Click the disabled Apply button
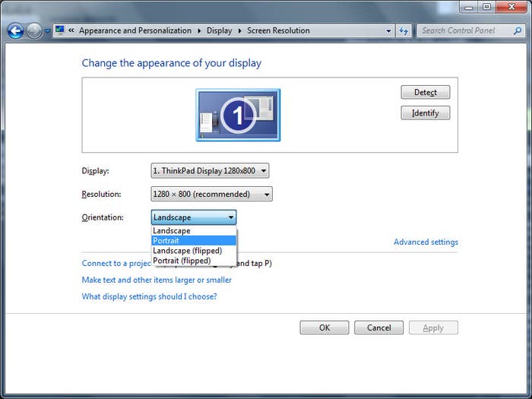Image resolution: width=532 pixels, height=399 pixels. click(x=433, y=328)
